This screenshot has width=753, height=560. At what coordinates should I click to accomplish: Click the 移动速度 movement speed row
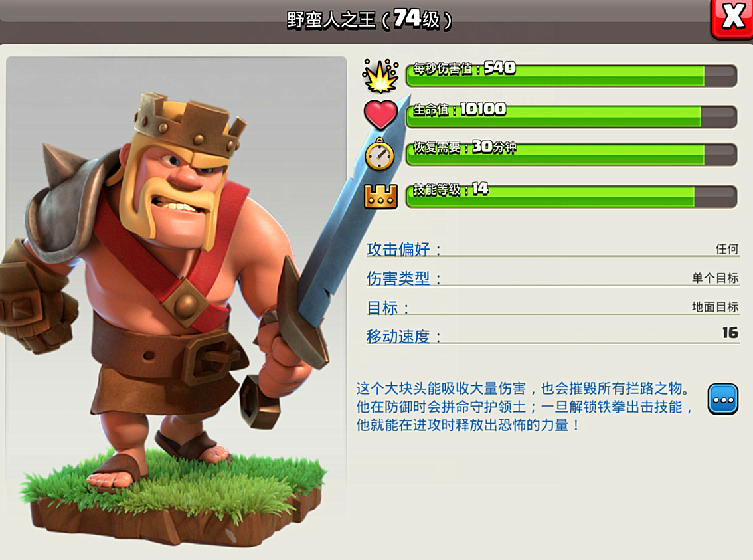tap(552, 335)
